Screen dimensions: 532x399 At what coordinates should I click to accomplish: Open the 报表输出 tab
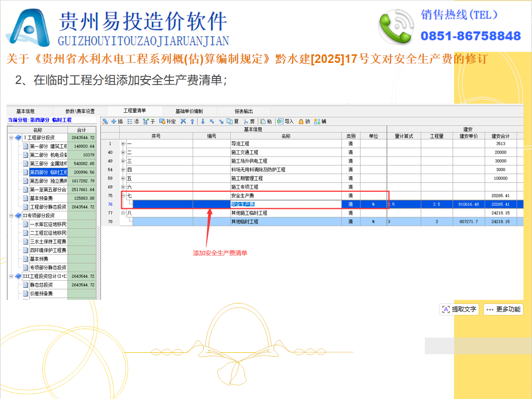coord(244,111)
